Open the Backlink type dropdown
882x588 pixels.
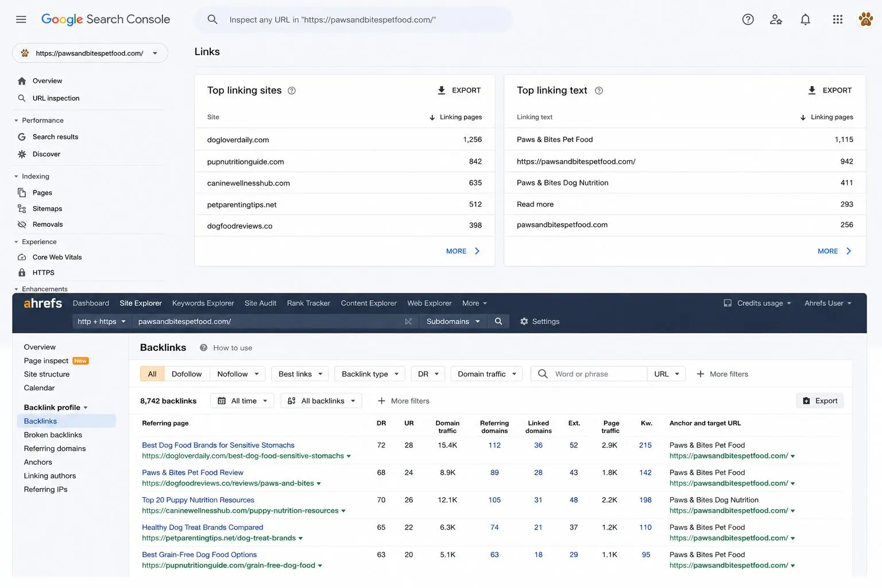click(x=370, y=374)
